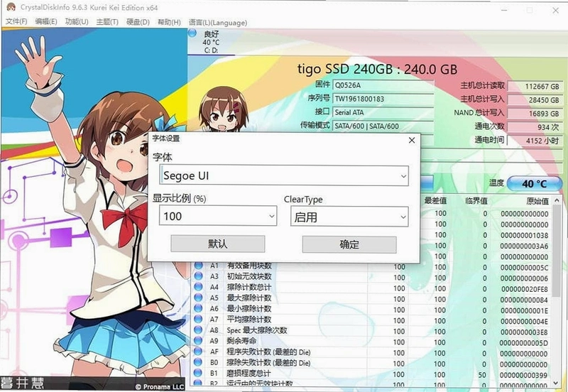Click the raw value 000000020FE8
This screenshot has width=568, height=392.
tap(525, 289)
